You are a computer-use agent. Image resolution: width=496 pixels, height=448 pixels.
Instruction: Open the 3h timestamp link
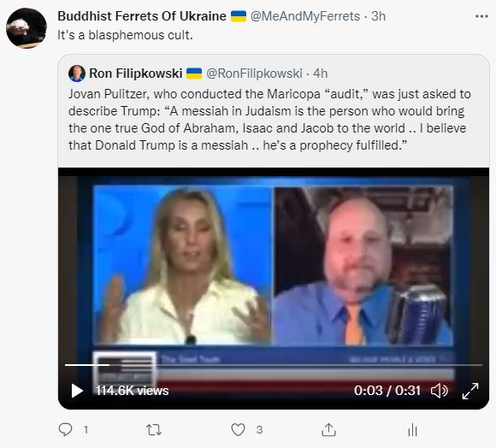[x=378, y=16]
